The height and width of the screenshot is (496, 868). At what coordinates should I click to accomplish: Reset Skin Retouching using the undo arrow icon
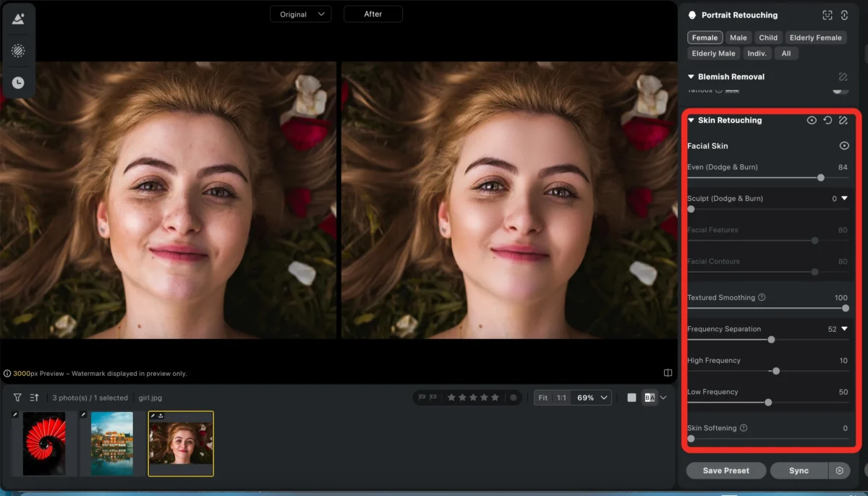coord(827,120)
